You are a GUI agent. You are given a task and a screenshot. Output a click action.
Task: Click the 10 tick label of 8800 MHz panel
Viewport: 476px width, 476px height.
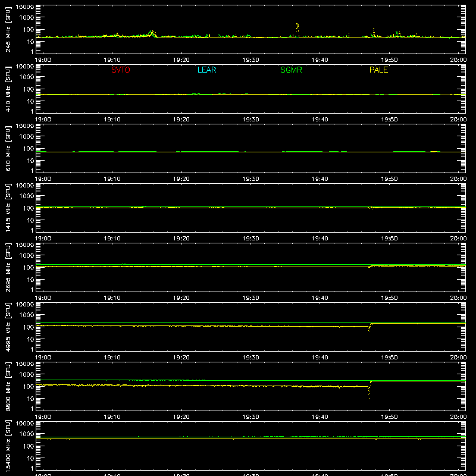click(31, 399)
